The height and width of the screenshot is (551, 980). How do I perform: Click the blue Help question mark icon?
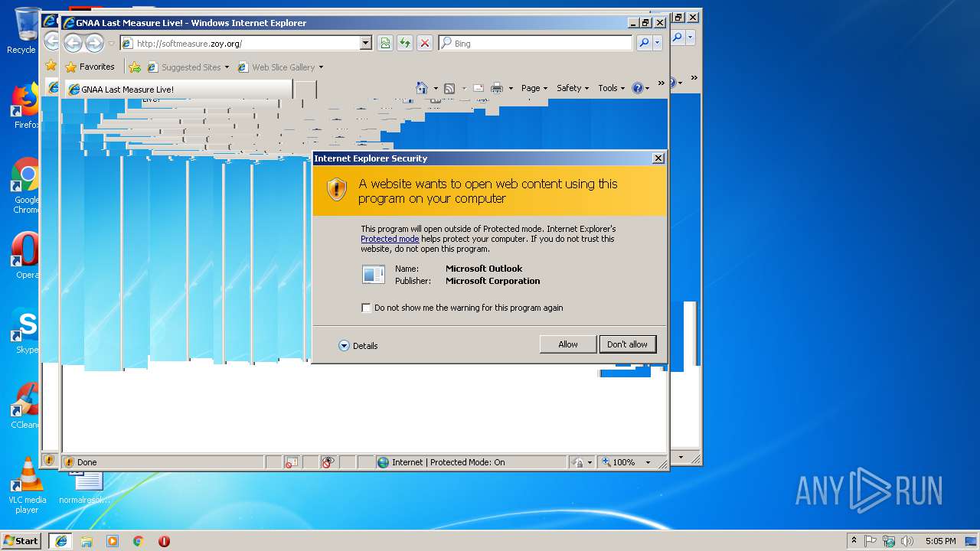point(638,88)
